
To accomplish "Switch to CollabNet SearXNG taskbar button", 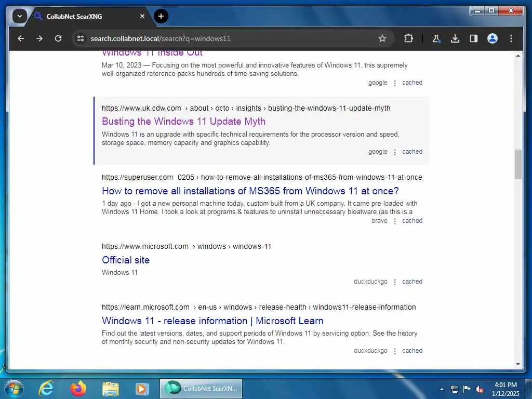I will tap(201, 389).
